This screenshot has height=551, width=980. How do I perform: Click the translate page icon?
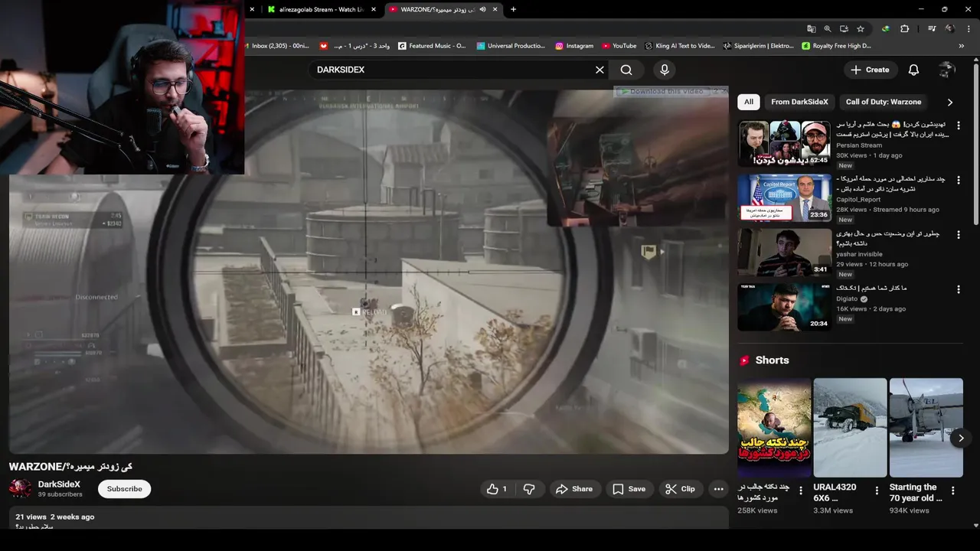pyautogui.click(x=811, y=28)
